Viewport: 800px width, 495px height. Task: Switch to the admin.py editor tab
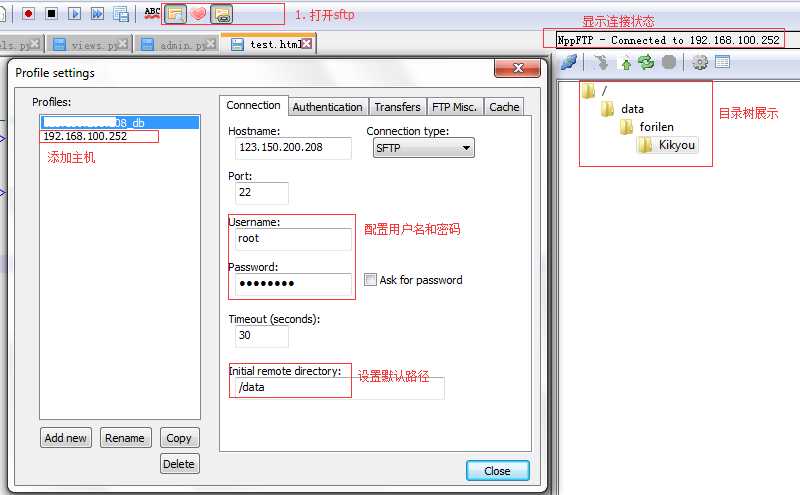tap(178, 44)
